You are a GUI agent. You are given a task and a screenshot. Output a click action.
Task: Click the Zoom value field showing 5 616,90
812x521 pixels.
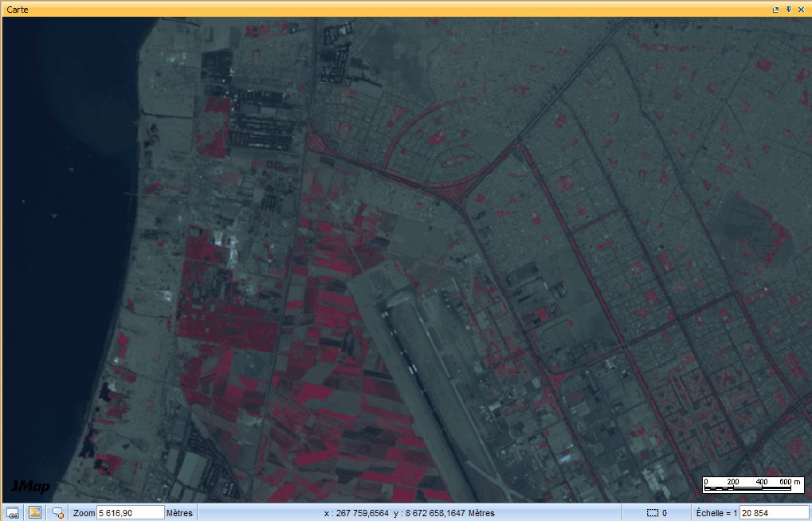click(130, 513)
